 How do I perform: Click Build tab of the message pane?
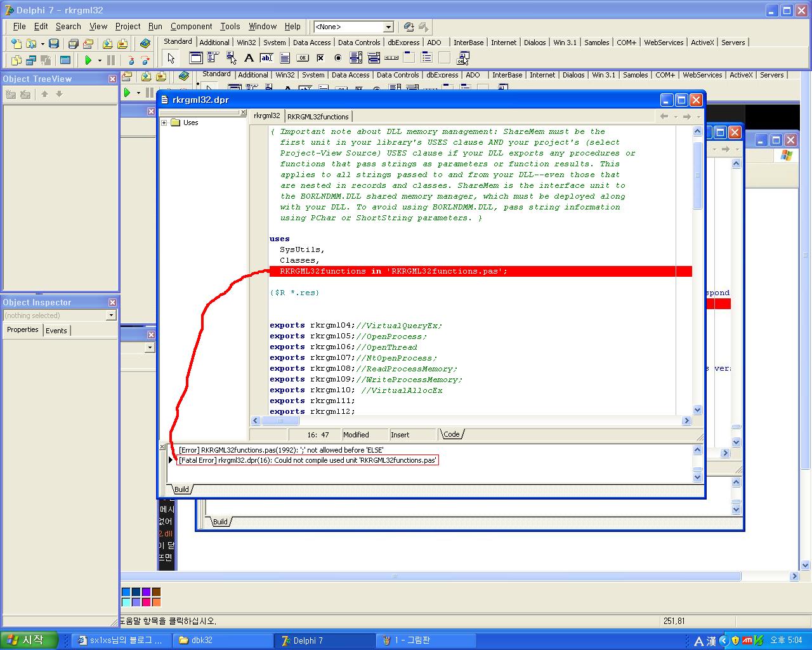point(181,489)
